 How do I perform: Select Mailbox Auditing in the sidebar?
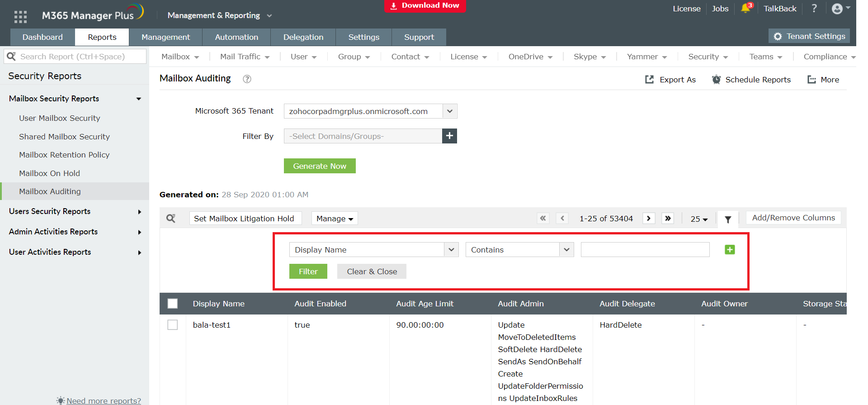pyautogui.click(x=75, y=191)
